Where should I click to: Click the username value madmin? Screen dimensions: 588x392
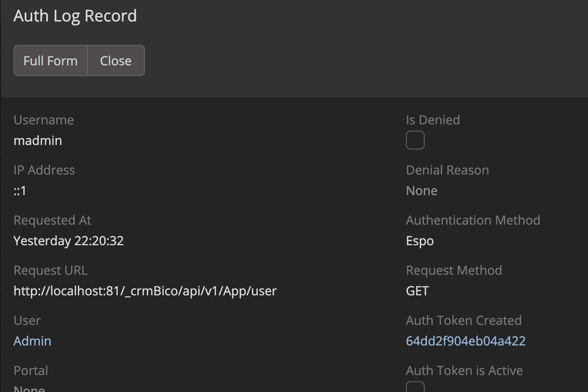[38, 141]
